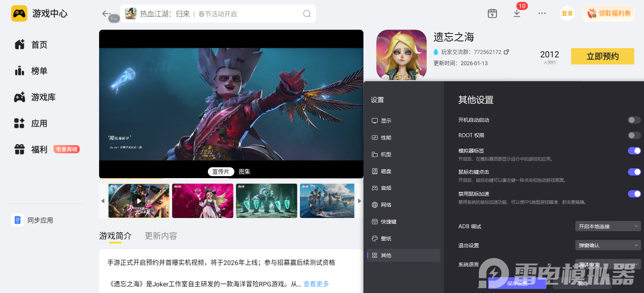Open 音频 audio settings
Screen dimensions: 644x293
[404, 188]
